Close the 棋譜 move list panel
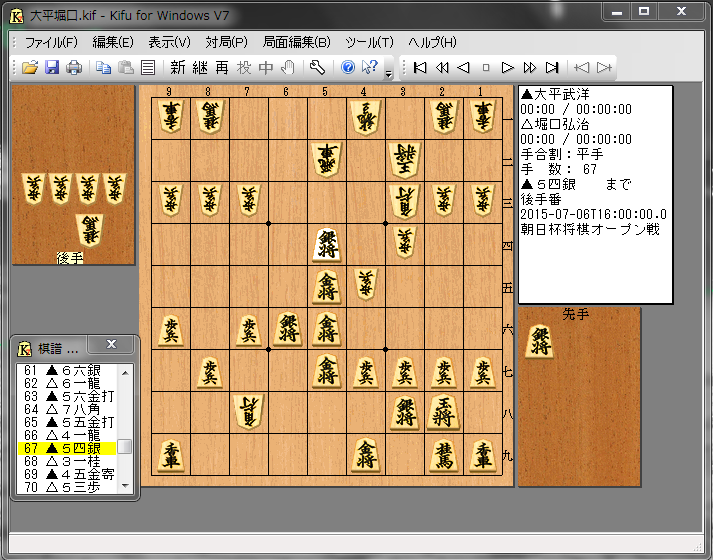 [111, 344]
